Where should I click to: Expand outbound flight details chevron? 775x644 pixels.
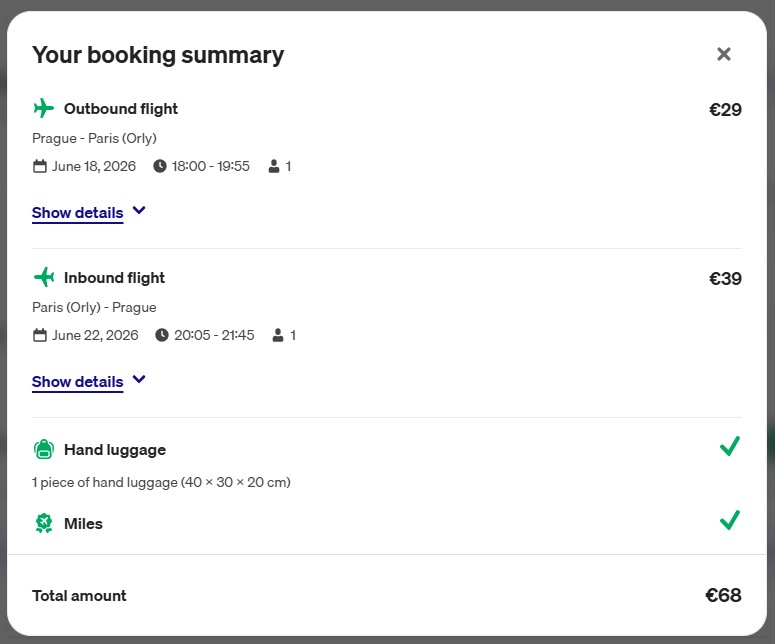click(x=139, y=211)
